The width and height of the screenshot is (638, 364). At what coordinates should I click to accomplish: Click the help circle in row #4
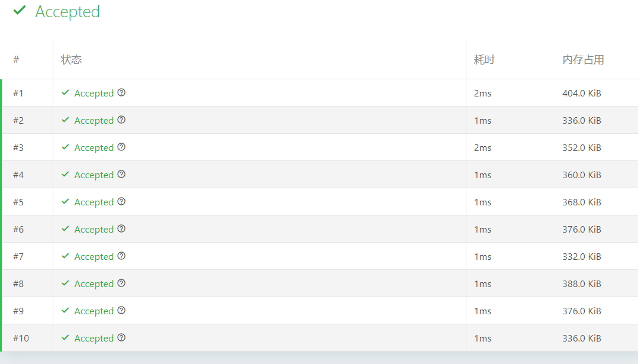point(121,175)
